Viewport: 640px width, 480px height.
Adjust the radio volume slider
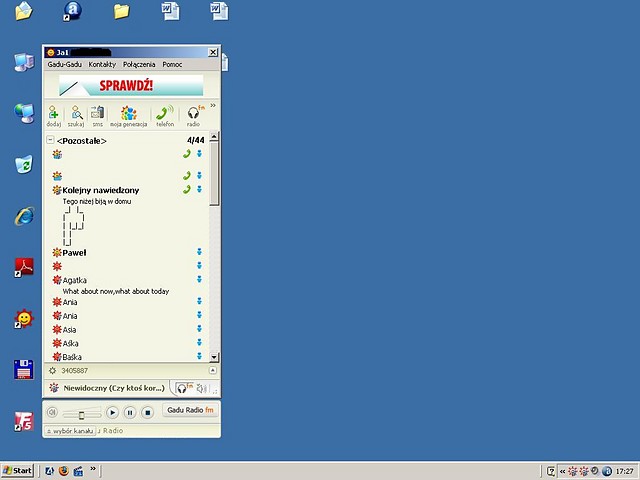(x=81, y=415)
